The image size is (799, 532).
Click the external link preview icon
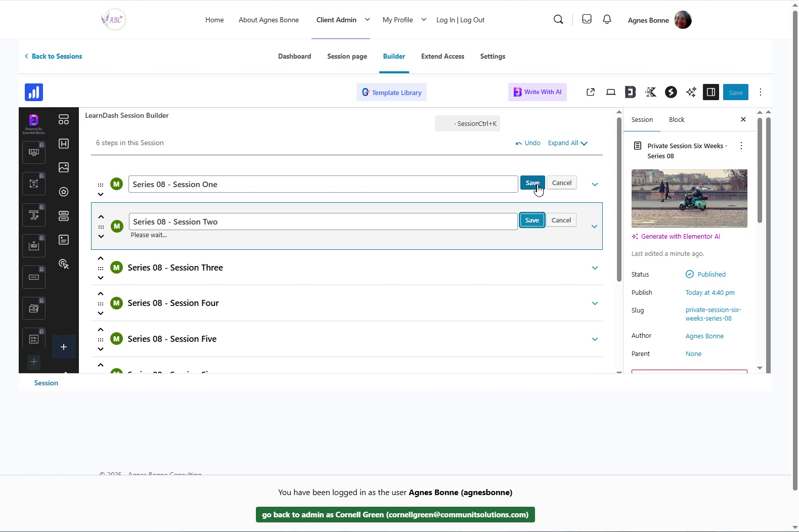pyautogui.click(x=590, y=92)
